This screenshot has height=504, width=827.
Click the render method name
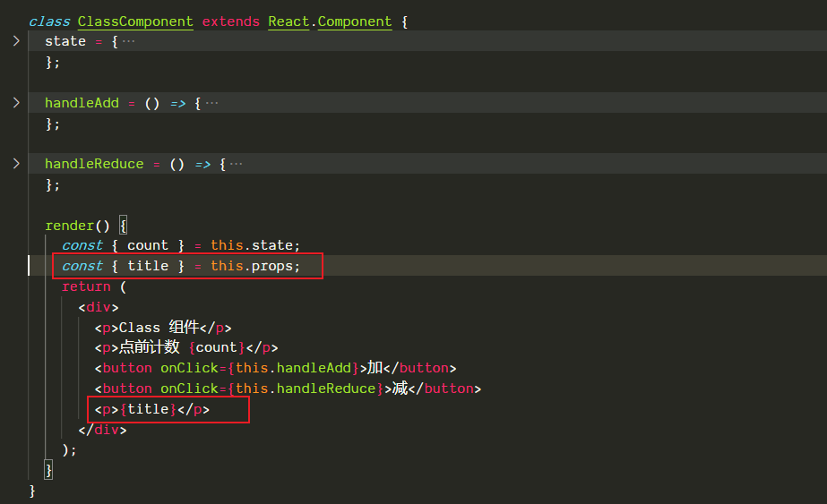pyautogui.click(x=69, y=226)
